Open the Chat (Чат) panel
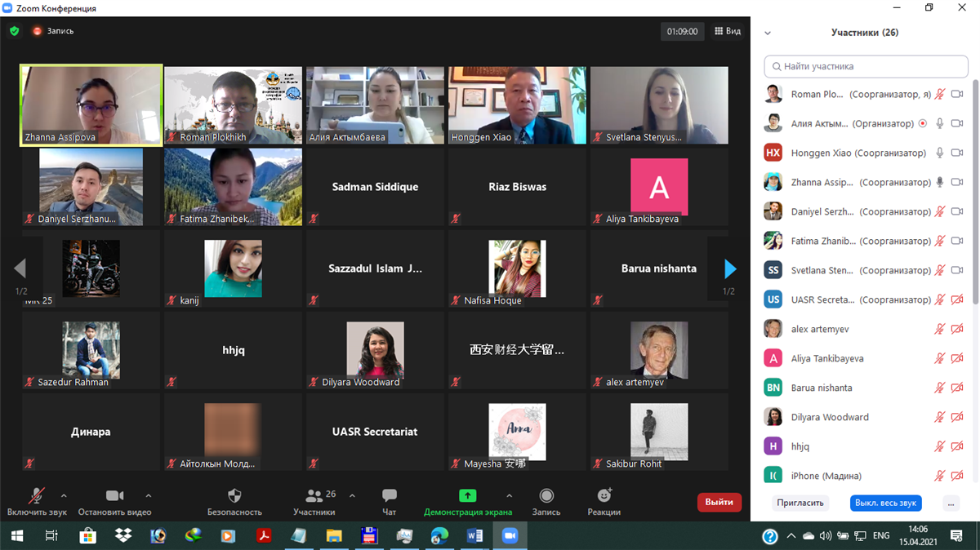980x550 pixels. tap(390, 496)
